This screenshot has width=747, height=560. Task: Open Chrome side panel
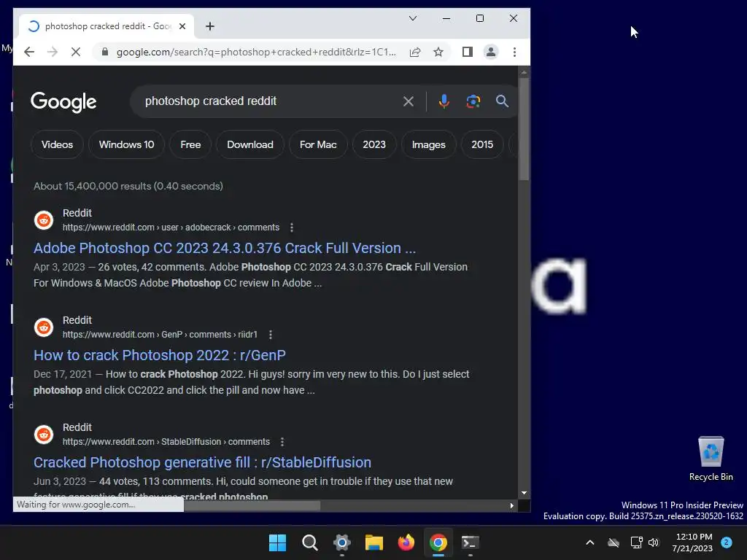tap(468, 52)
